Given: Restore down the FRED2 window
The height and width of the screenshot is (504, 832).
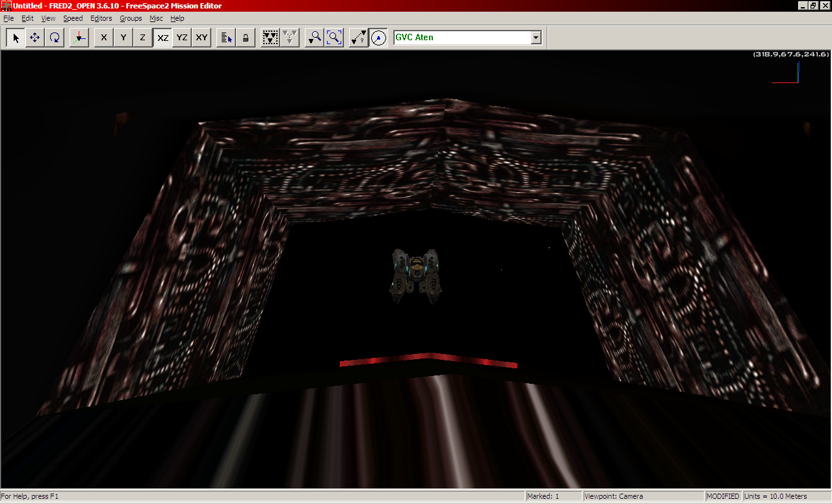Looking at the screenshot, I should (x=813, y=6).
